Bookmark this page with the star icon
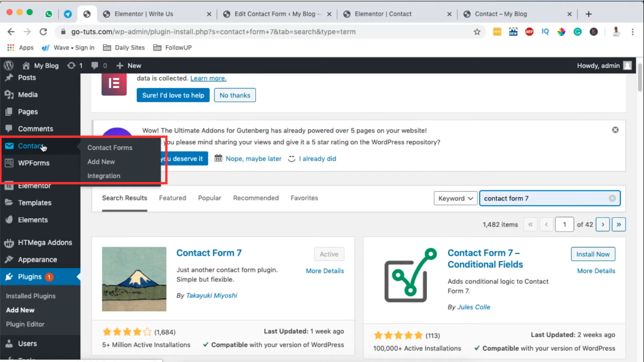The width and height of the screenshot is (644, 362). 477,32
